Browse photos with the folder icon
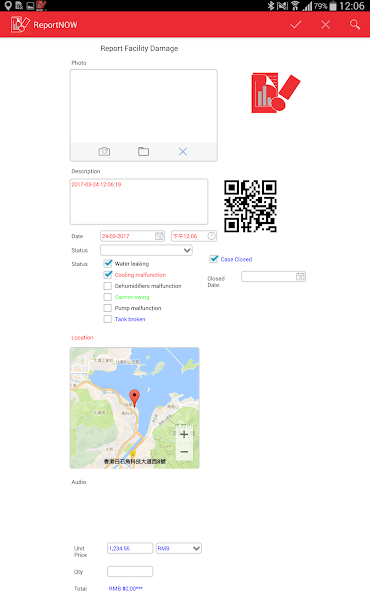This screenshot has height=592, width=370. tap(143, 151)
